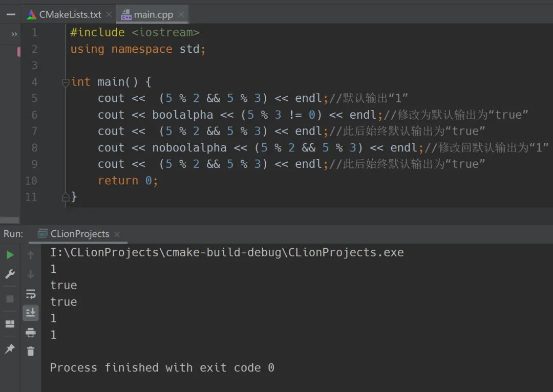Click the word boolalpha on line 6
Screen dimensions: 553x392
coord(182,115)
